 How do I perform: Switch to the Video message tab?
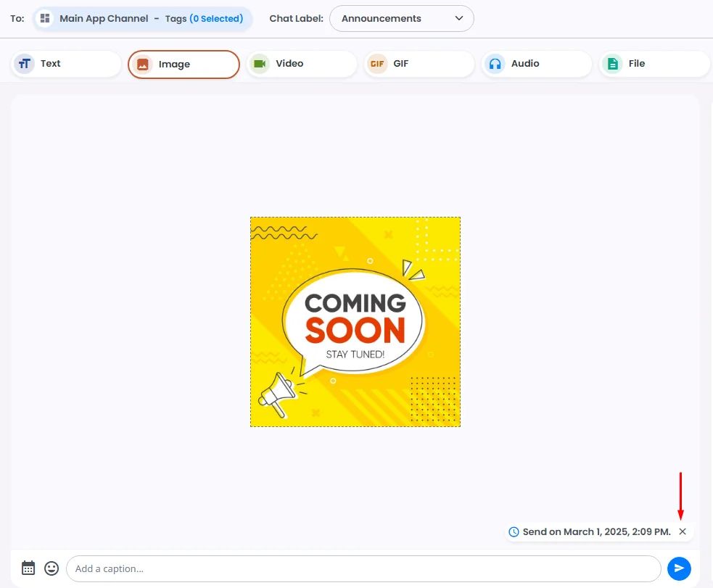coord(301,64)
